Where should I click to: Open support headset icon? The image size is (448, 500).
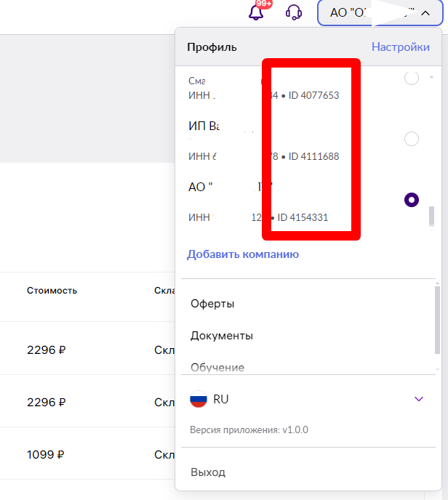[294, 13]
